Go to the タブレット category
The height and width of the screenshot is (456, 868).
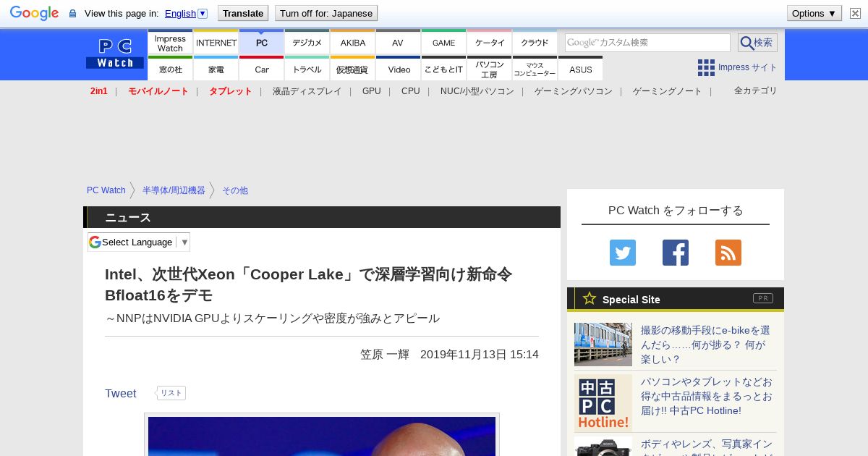click(230, 91)
